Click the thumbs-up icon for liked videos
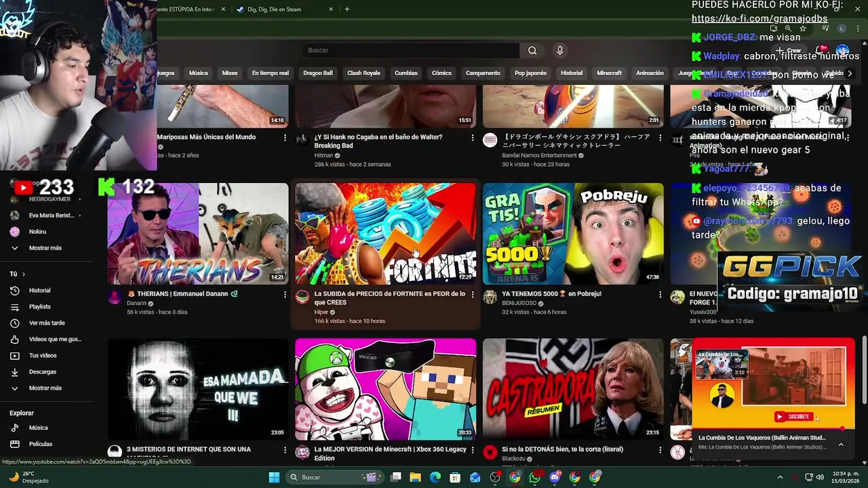 15,340
